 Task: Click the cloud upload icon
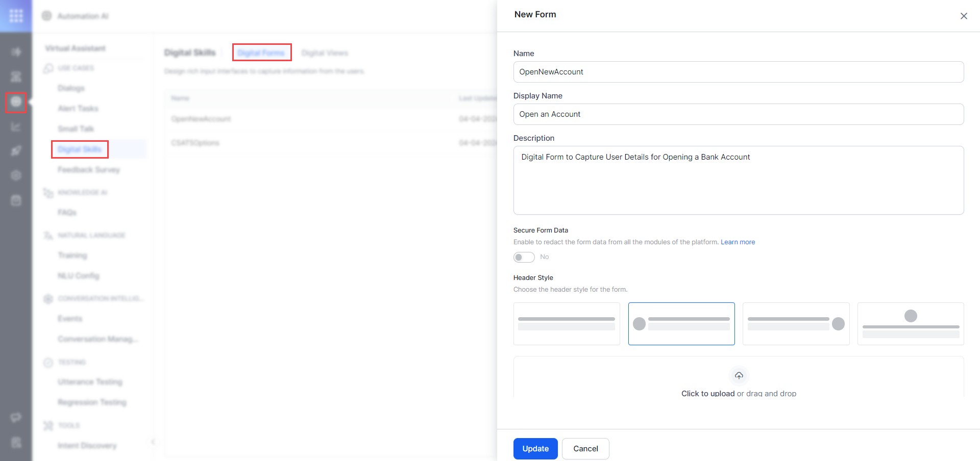coord(739,376)
